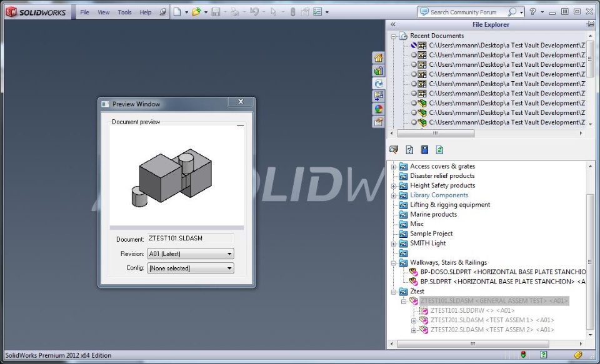Expand the Height Safety products folder

[393, 186]
